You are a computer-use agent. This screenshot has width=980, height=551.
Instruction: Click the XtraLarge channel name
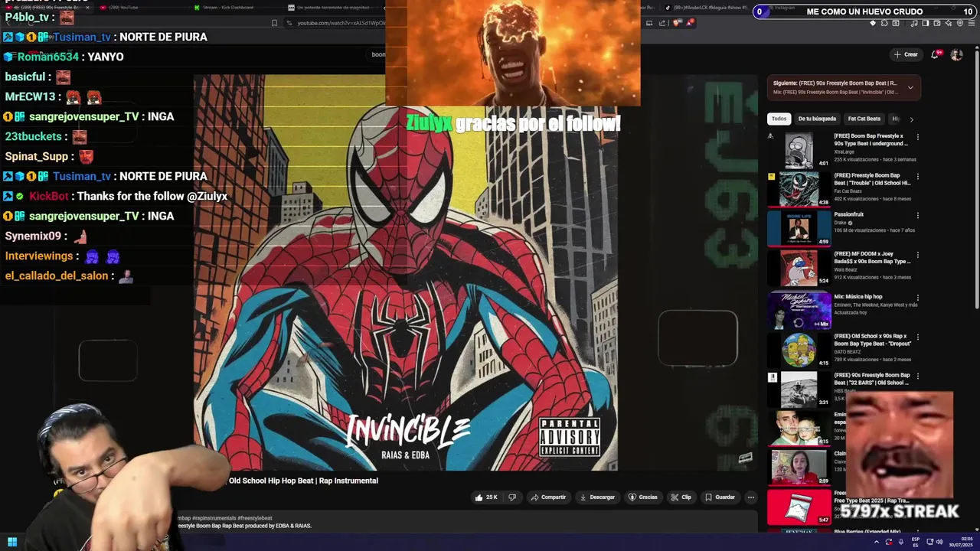[844, 151]
